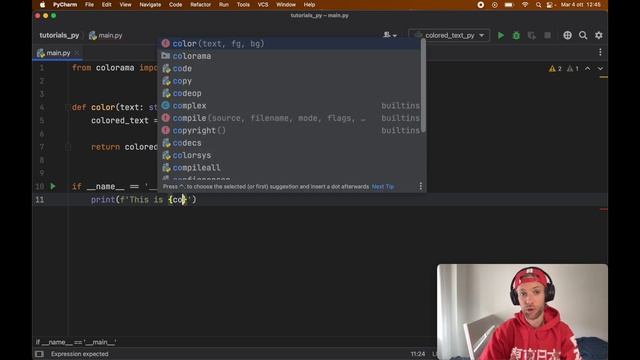This screenshot has width=640, height=360.
Task: Close the main.py editor tab
Action: [77, 53]
